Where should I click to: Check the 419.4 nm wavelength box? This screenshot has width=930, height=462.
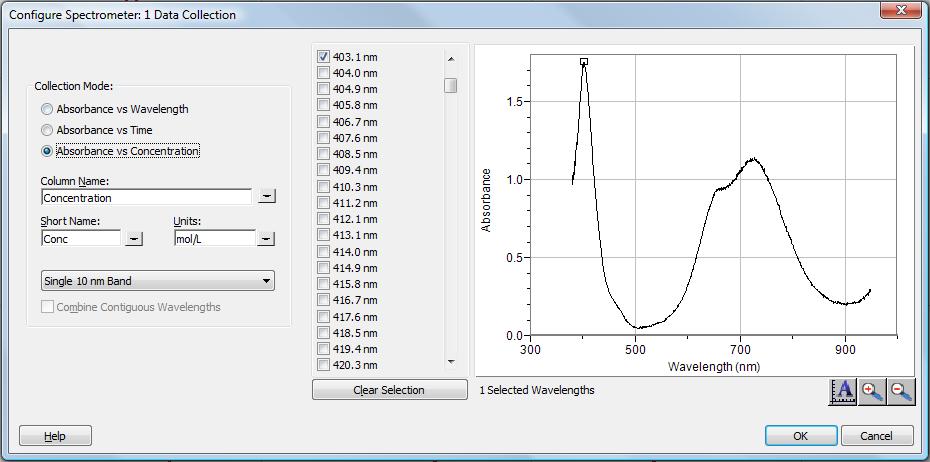pos(323,349)
